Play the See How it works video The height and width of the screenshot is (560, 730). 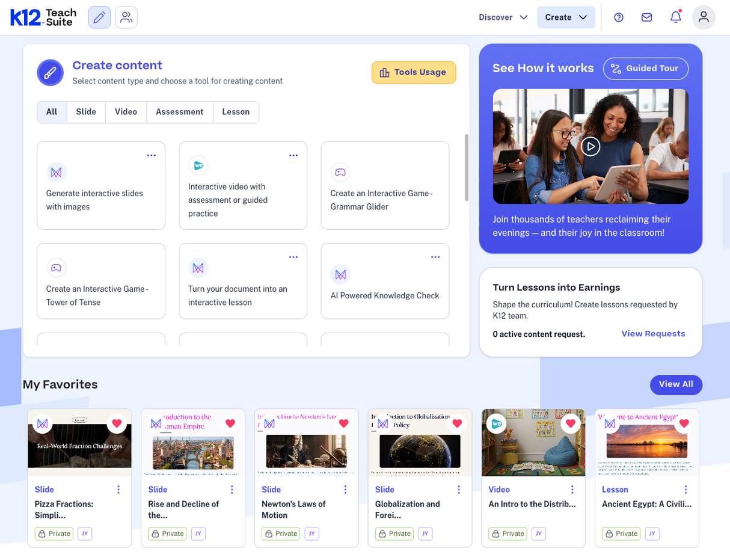click(590, 146)
